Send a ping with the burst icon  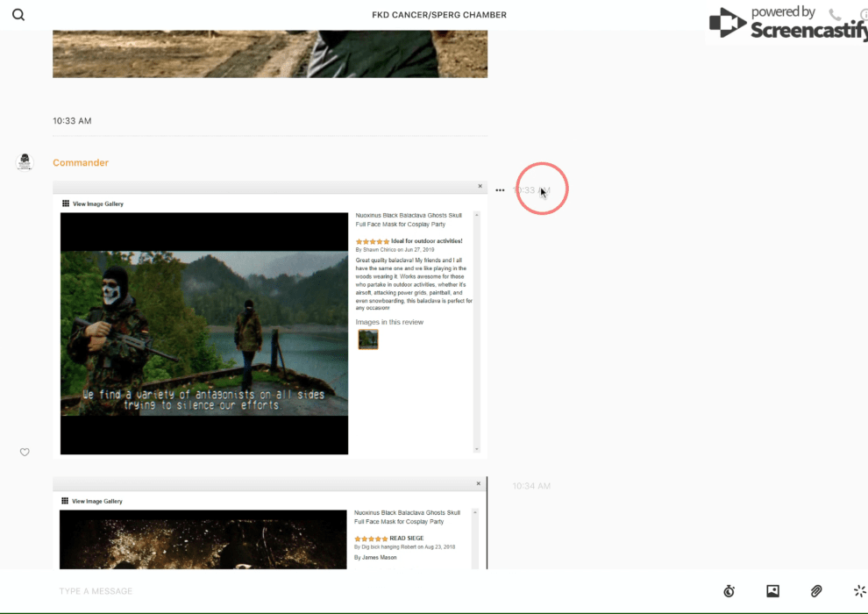pos(859,591)
